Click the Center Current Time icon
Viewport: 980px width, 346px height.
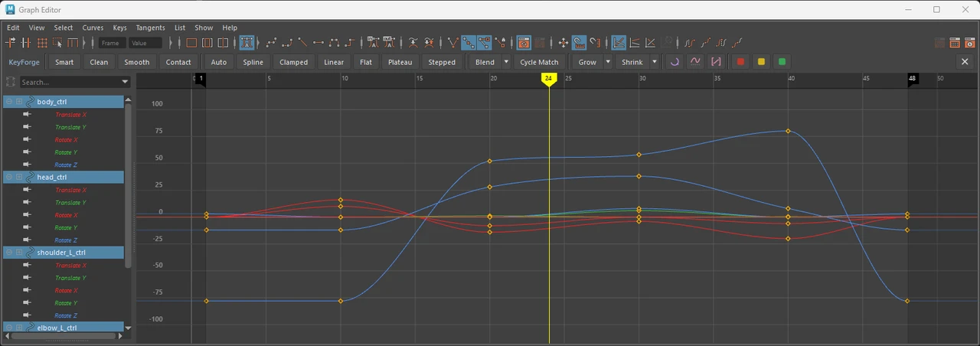click(x=224, y=43)
